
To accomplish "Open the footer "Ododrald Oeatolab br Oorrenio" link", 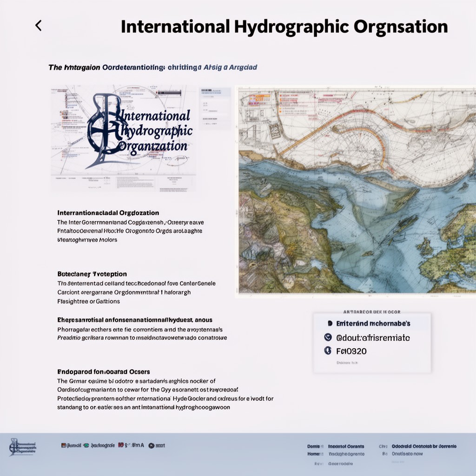I will point(424,446).
